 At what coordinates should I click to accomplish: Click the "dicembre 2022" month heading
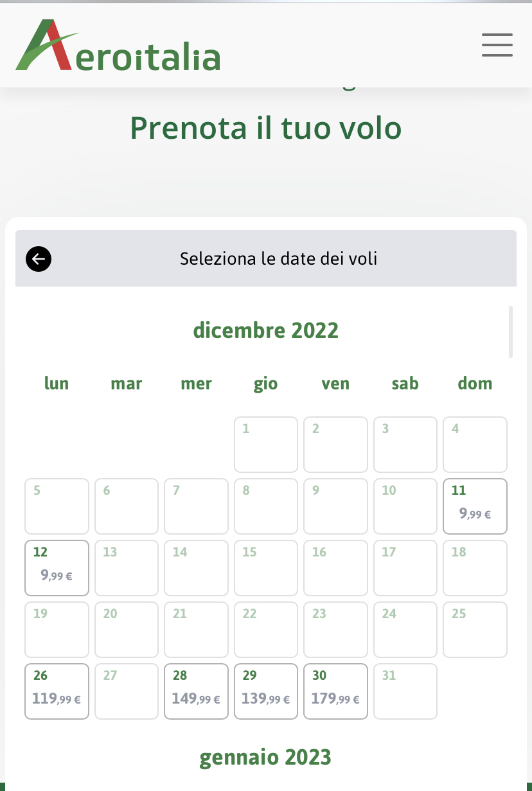point(266,330)
